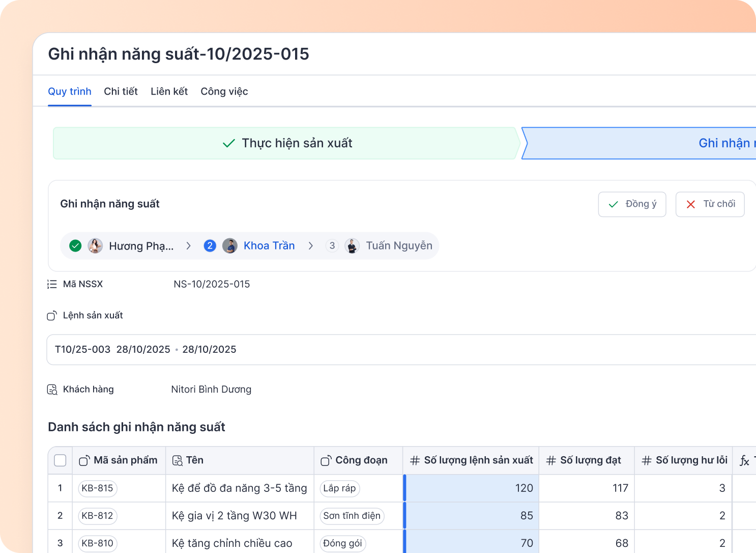
Task: Click Tuấn Nguyễn's avatar picture
Action: [352, 246]
